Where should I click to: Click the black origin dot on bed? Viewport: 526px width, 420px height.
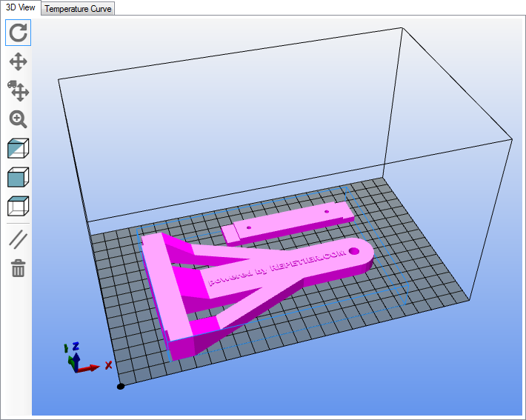[x=121, y=387]
